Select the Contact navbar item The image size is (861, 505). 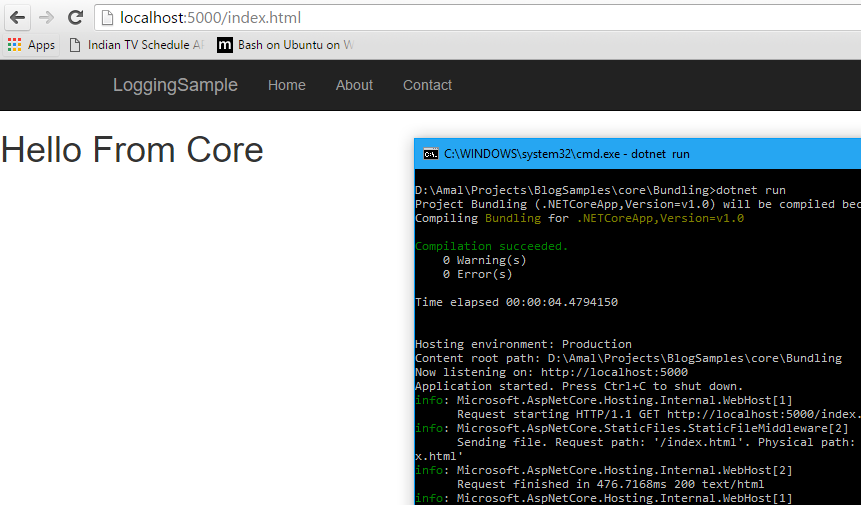[427, 85]
